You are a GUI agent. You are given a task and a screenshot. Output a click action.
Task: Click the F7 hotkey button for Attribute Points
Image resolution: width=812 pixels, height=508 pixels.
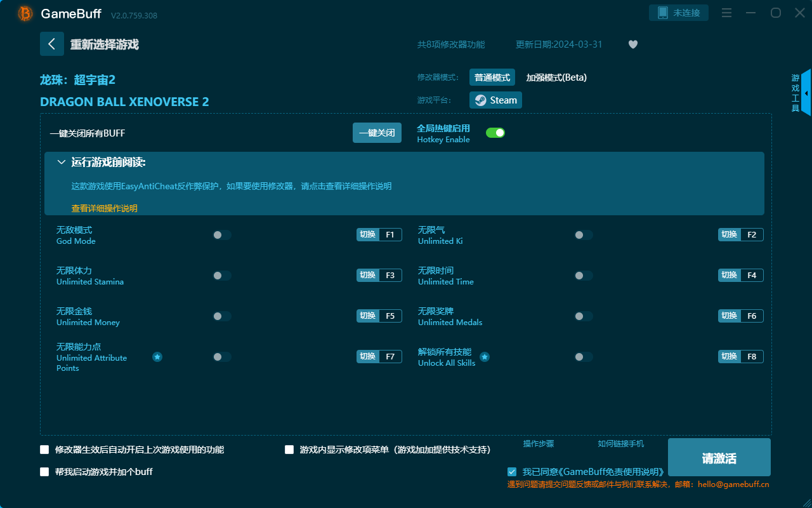[379, 357]
